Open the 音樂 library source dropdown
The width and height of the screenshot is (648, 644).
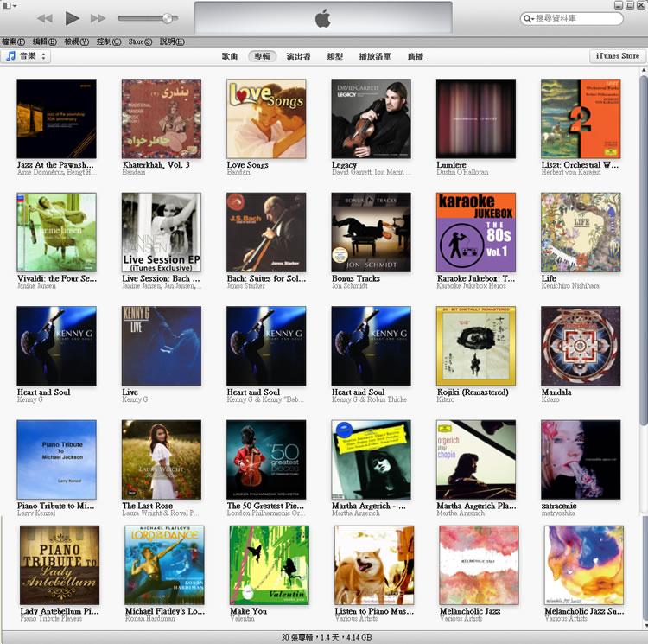[26, 56]
